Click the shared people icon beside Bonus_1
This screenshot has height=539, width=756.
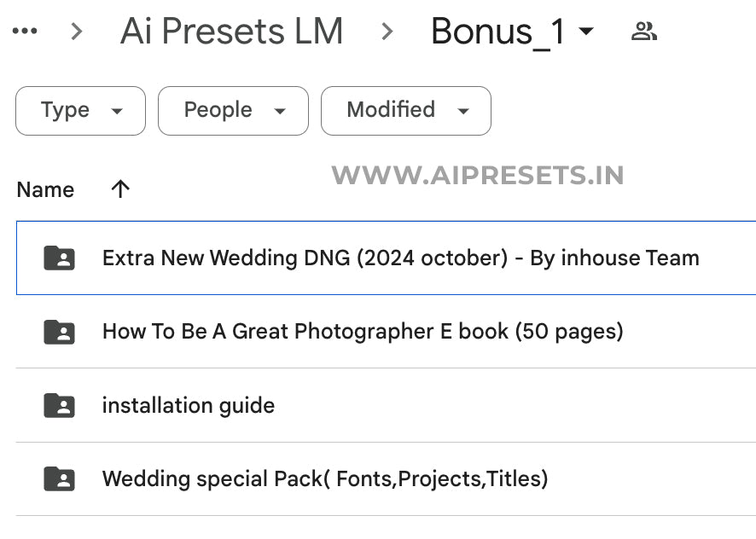(644, 32)
